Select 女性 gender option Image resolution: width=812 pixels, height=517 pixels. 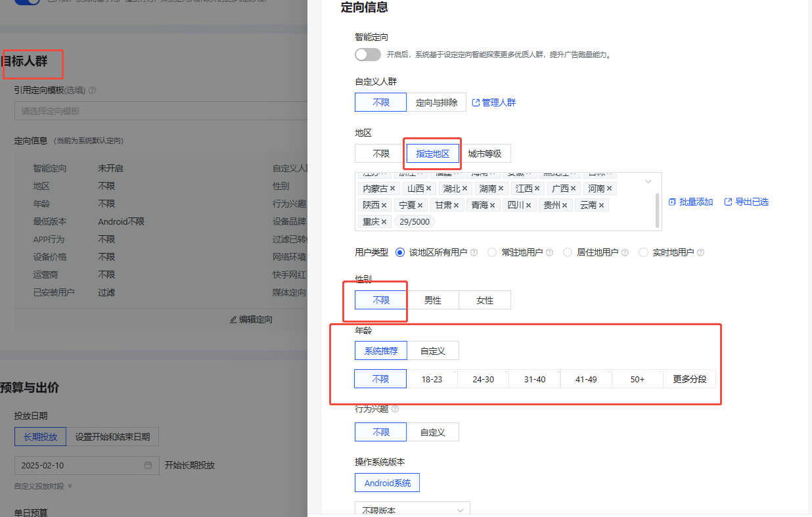tap(485, 300)
